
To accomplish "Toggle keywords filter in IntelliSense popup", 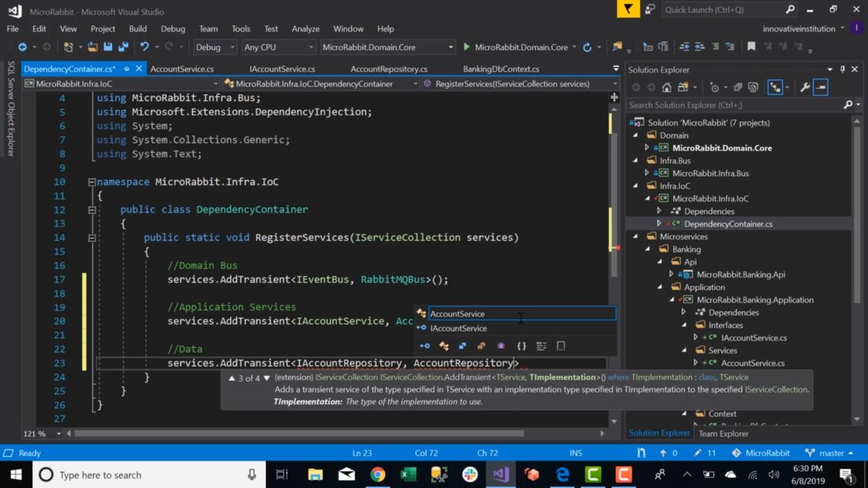I will (541, 346).
